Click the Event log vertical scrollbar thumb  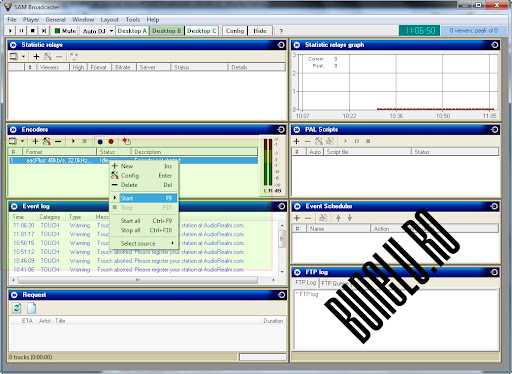coord(282,239)
